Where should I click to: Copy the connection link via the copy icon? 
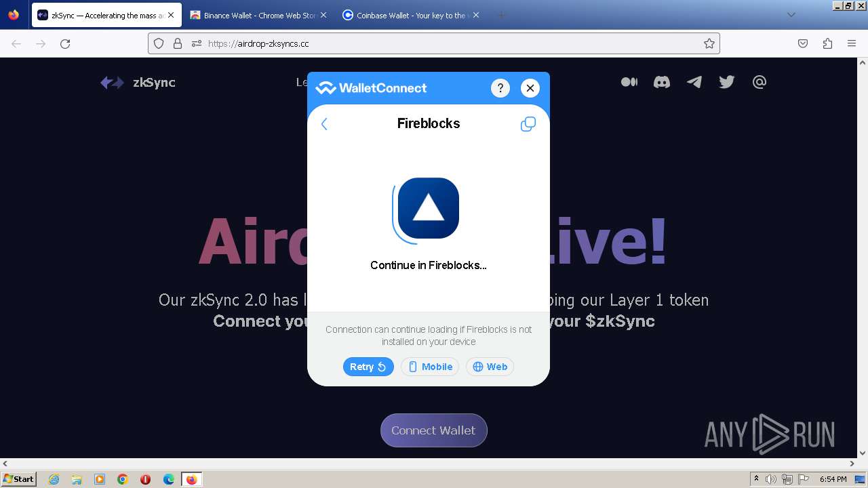[528, 124]
